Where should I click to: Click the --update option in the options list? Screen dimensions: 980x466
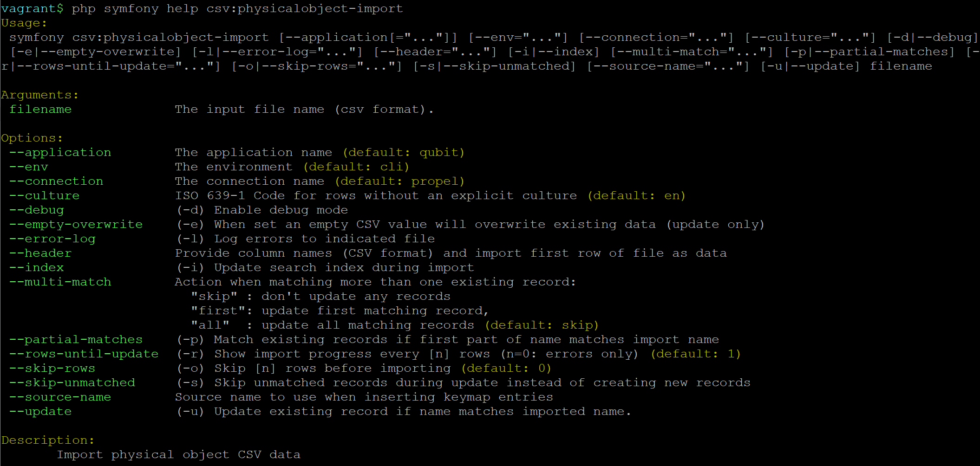pos(40,412)
